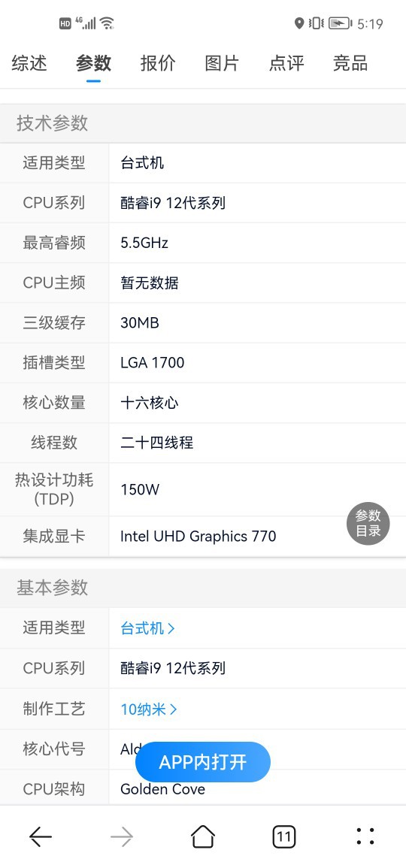
Task: Expand the 10纳米 link chevron
Action: click(174, 709)
